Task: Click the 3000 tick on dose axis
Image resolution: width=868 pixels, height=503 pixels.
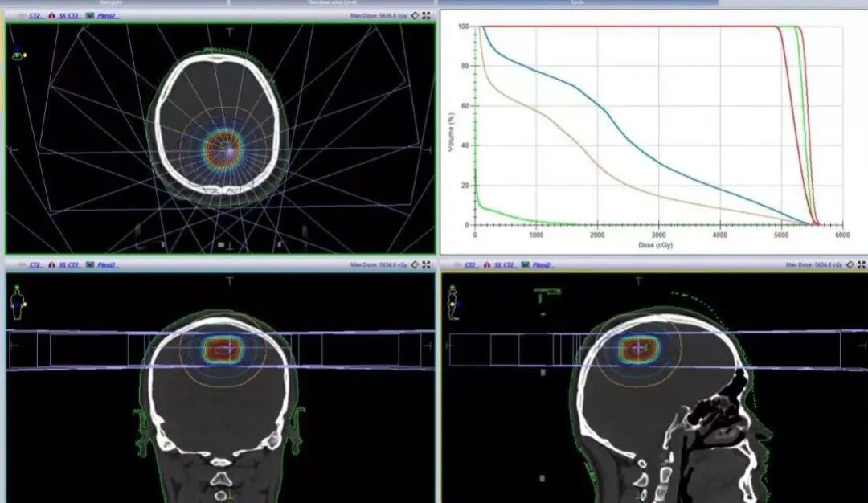Action: pos(658,235)
